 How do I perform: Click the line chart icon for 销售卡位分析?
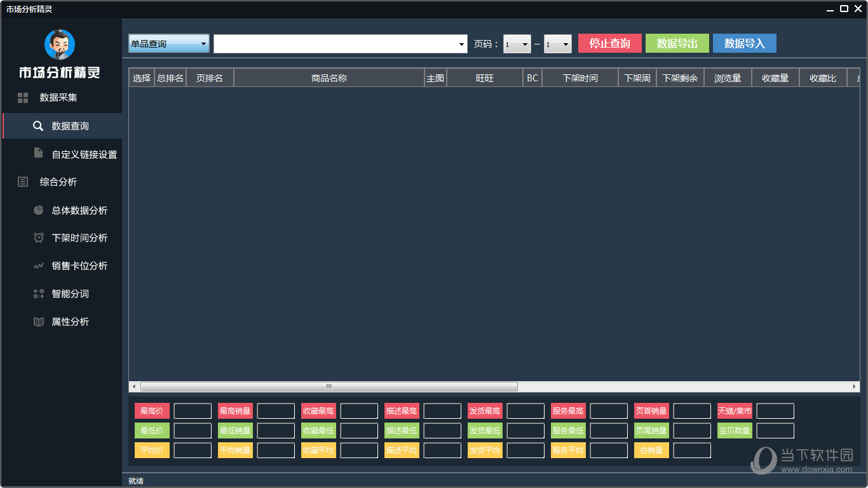coord(38,266)
